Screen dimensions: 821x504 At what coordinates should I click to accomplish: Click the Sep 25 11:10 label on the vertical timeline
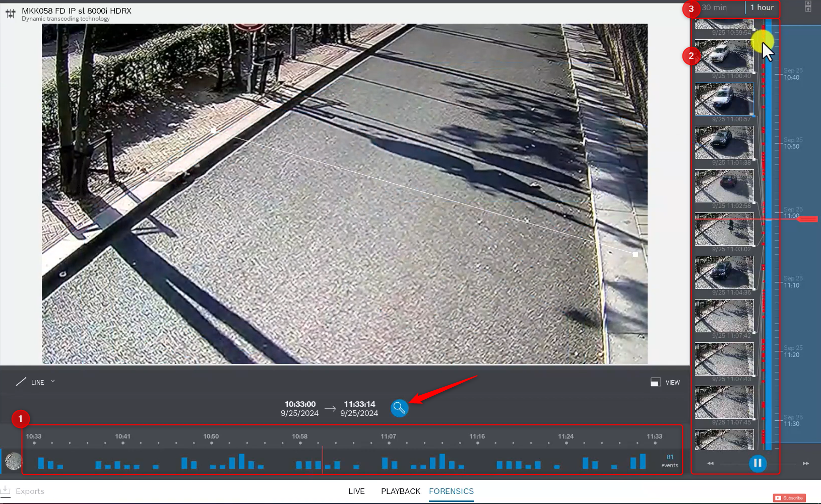793,282
